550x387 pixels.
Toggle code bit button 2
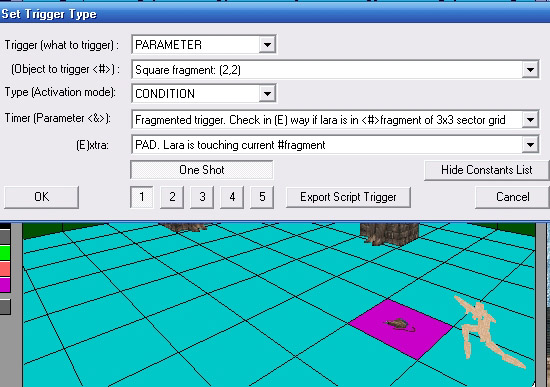172,197
